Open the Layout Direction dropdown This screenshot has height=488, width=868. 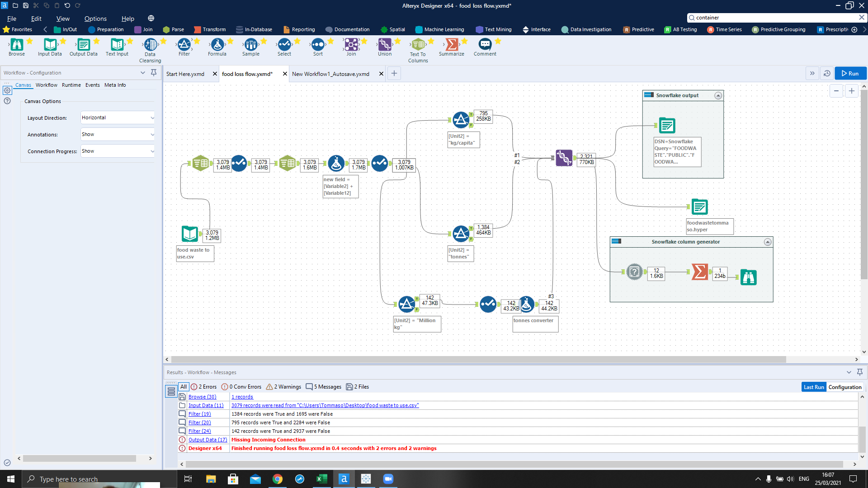pyautogui.click(x=118, y=117)
